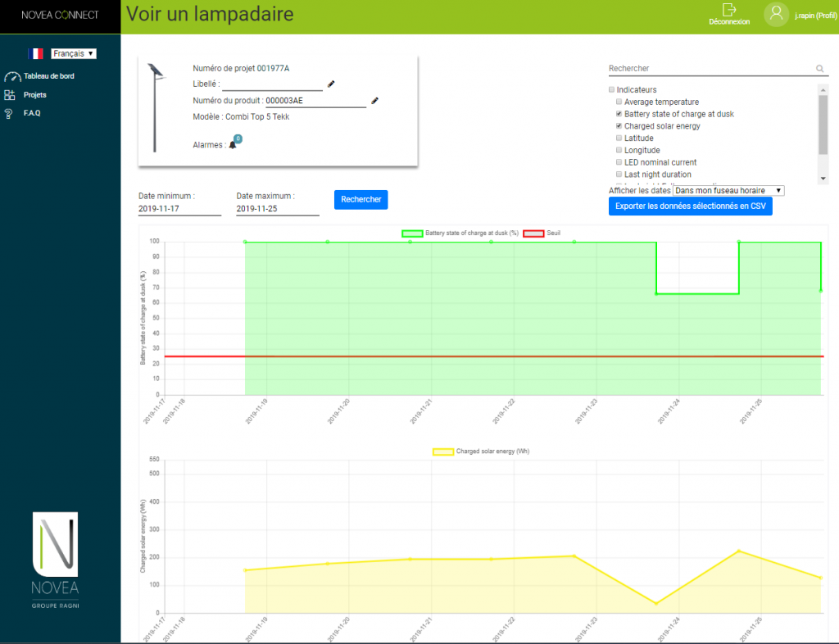The height and width of the screenshot is (644, 839).
Task: Open the user profile avatar icon
Action: click(776, 14)
